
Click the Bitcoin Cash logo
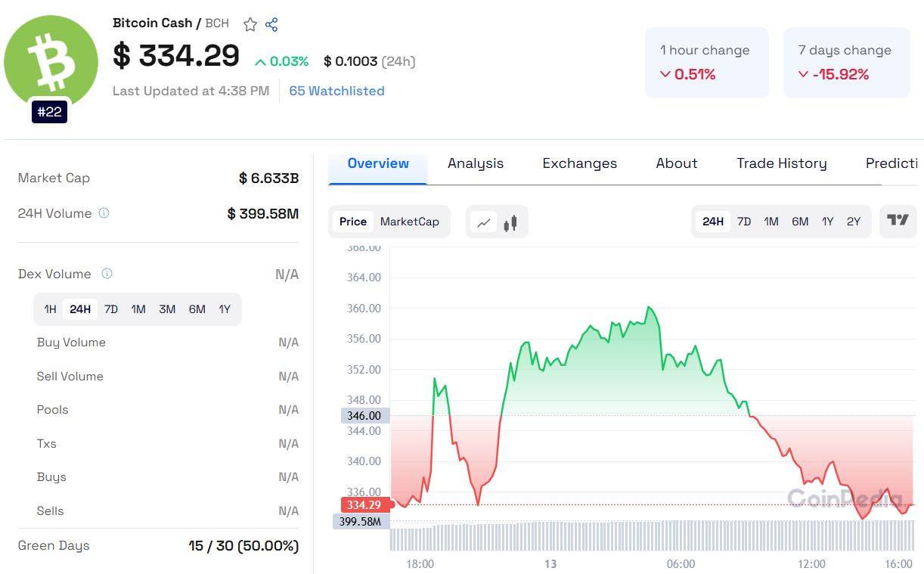(51, 62)
